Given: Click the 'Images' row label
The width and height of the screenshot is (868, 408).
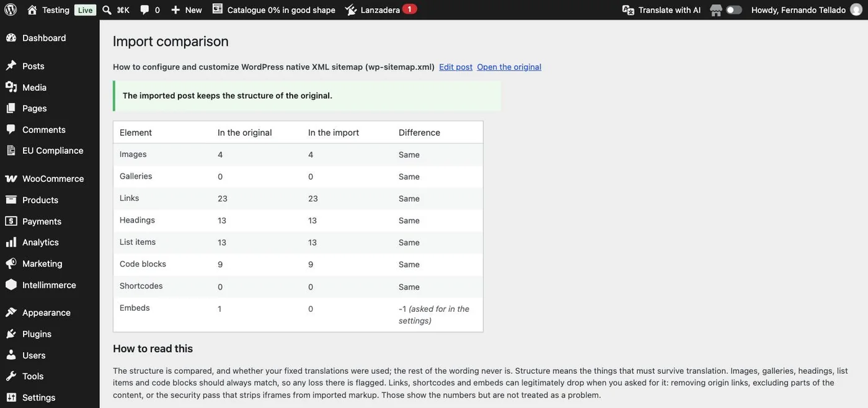Looking at the screenshot, I should 133,154.
